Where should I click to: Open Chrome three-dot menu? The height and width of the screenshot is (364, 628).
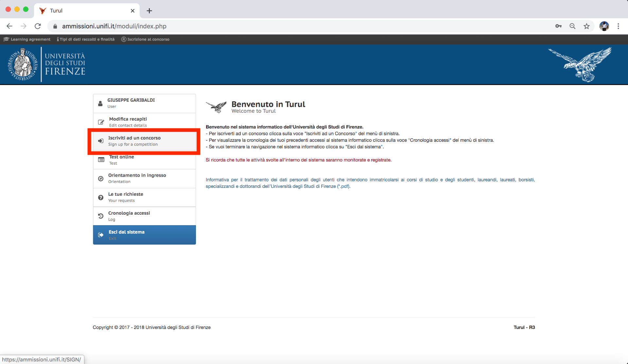[x=618, y=26]
